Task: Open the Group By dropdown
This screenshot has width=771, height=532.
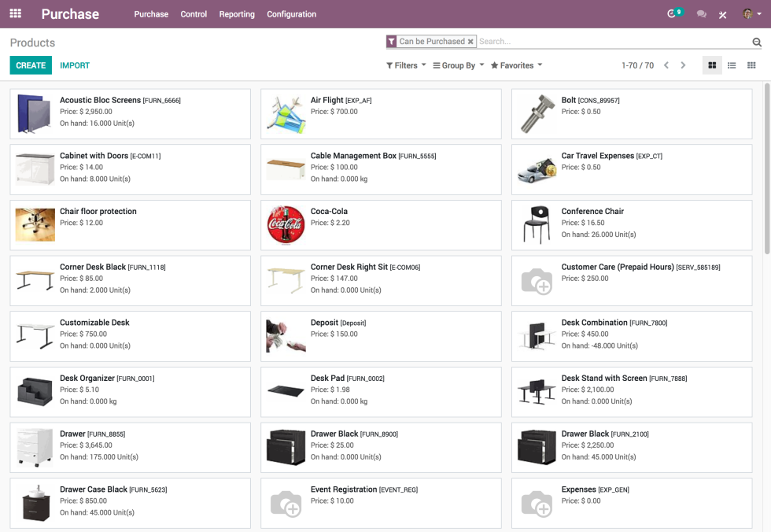Action: (458, 65)
